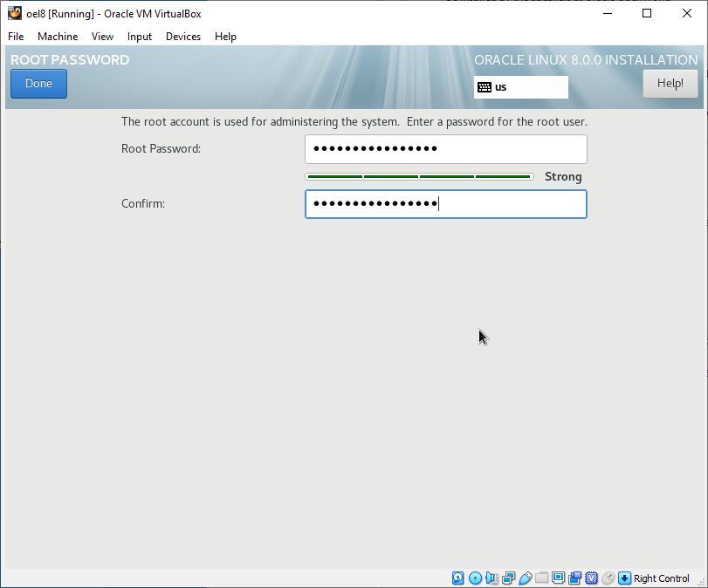Image resolution: width=708 pixels, height=588 pixels.
Task: Click the USB devices status icon
Action: coord(526,578)
